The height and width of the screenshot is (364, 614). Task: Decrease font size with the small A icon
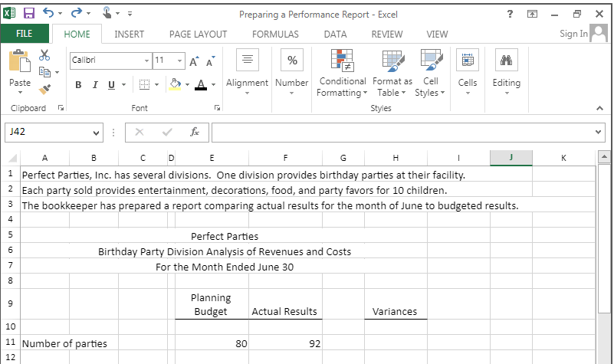click(x=210, y=61)
